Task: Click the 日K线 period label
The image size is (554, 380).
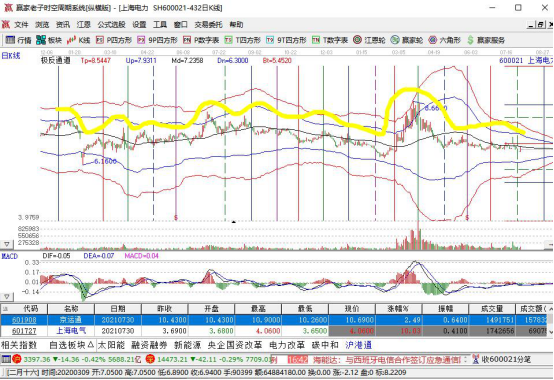Action: tap(11, 56)
